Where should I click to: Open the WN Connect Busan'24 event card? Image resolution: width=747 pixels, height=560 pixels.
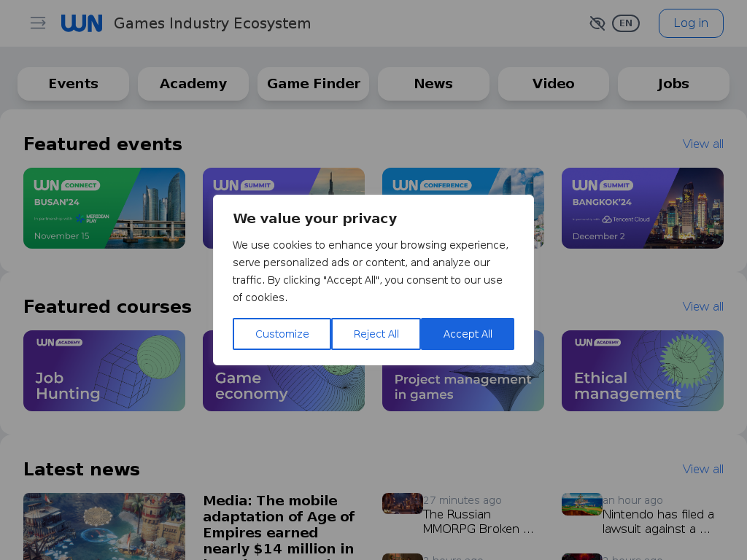[x=104, y=208]
